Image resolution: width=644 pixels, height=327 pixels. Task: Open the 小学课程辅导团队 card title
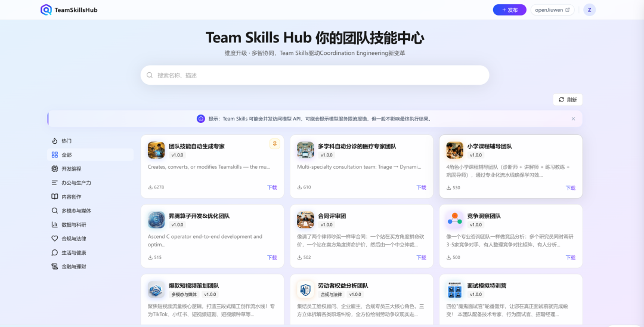coord(490,146)
